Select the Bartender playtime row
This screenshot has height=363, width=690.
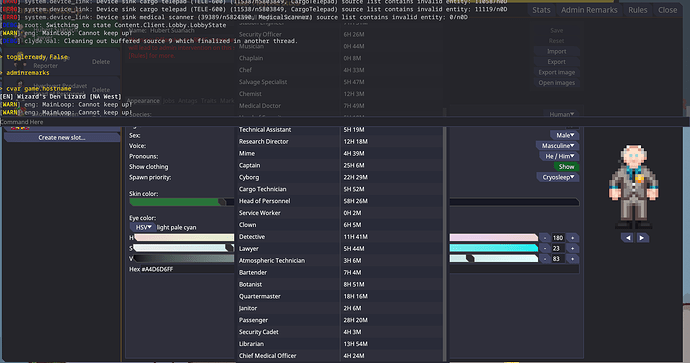[x=339, y=272]
